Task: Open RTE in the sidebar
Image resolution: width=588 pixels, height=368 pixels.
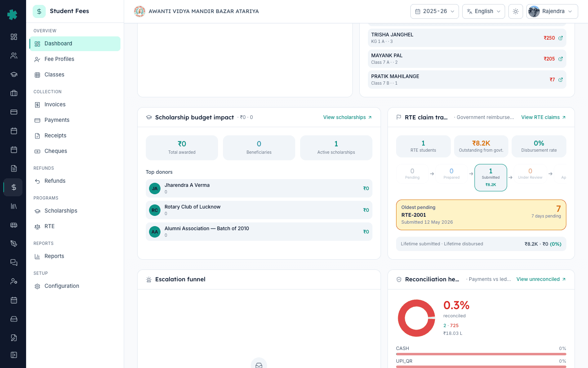Action: (x=75, y=227)
